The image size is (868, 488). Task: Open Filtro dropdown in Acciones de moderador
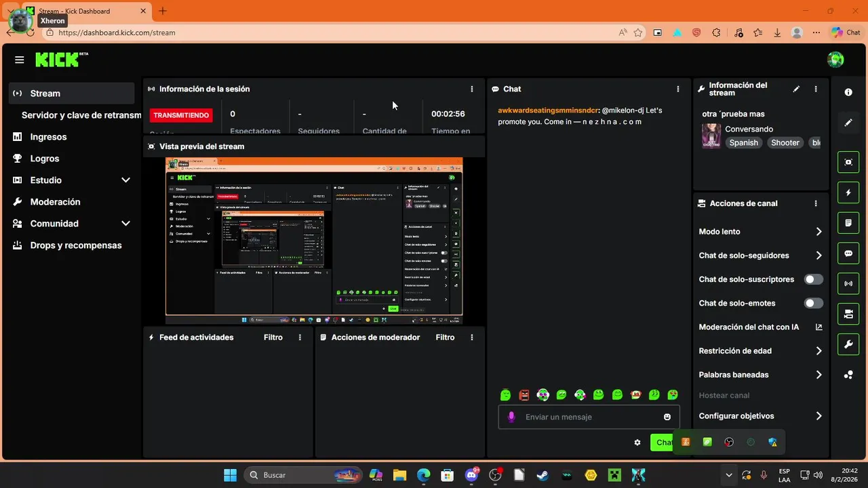coord(445,338)
